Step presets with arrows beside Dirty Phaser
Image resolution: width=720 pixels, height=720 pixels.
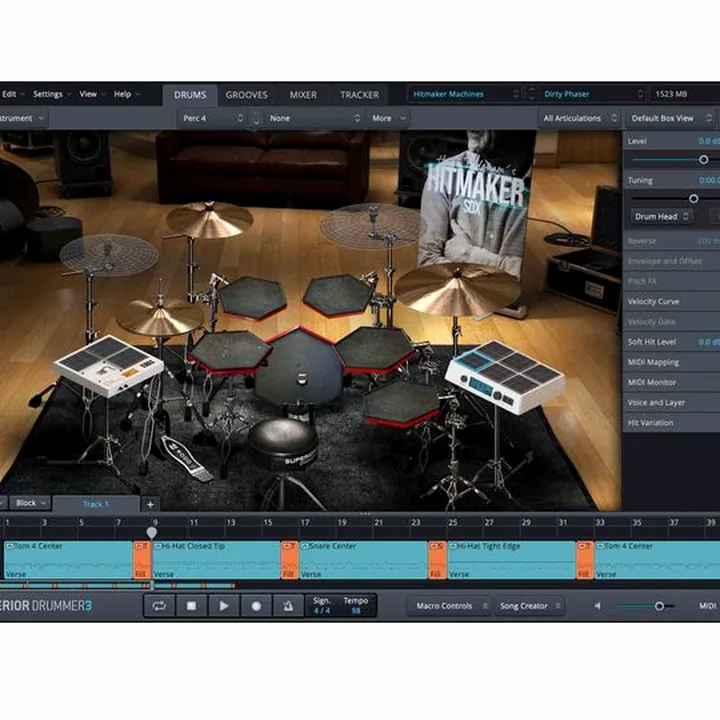[531, 94]
